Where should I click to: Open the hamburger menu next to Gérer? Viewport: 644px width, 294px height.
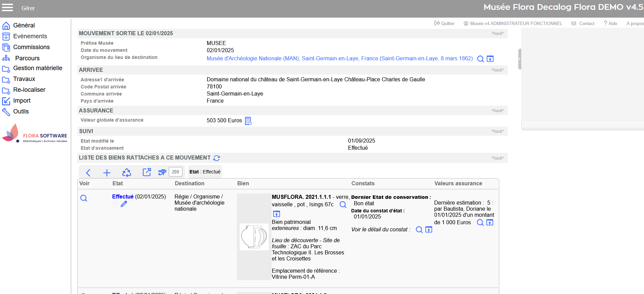(x=7, y=7)
